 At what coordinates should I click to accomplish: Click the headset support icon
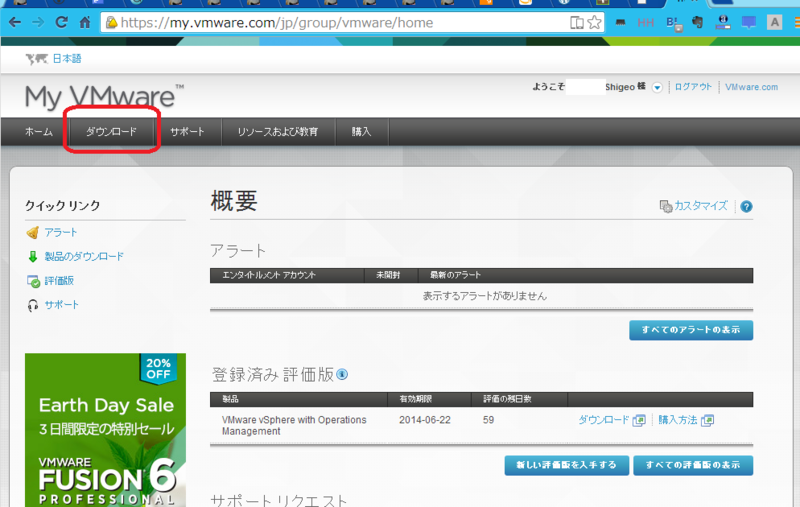(33, 305)
